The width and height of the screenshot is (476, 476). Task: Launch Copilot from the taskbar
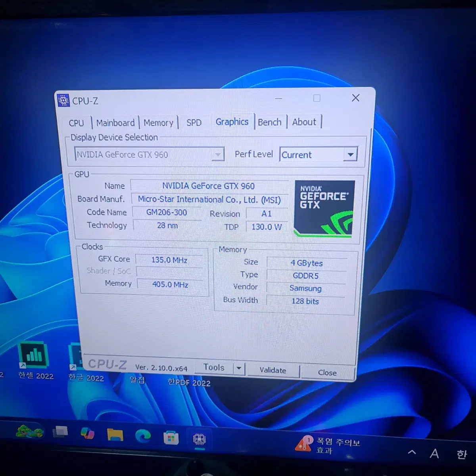click(87, 434)
